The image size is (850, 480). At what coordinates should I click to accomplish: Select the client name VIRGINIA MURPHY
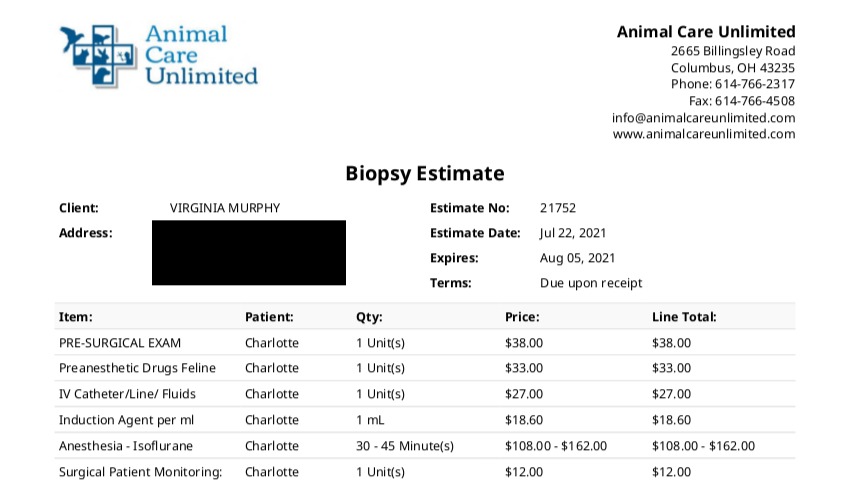tap(225, 208)
